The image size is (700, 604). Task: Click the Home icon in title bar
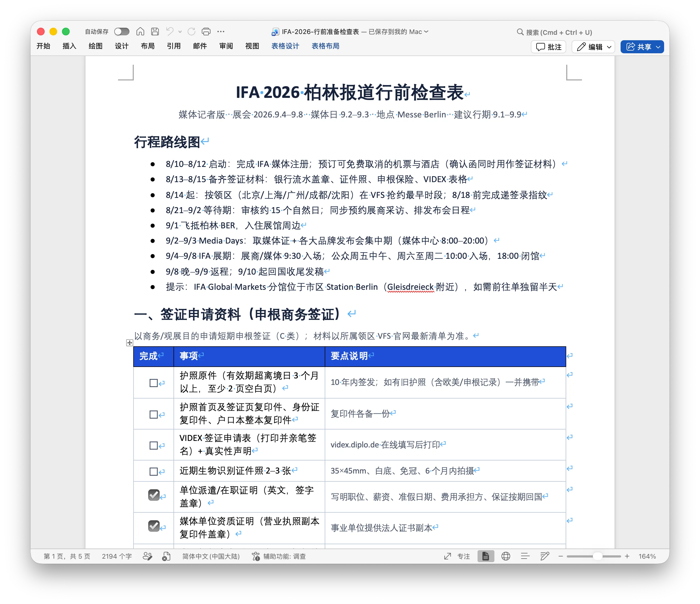pyautogui.click(x=140, y=32)
